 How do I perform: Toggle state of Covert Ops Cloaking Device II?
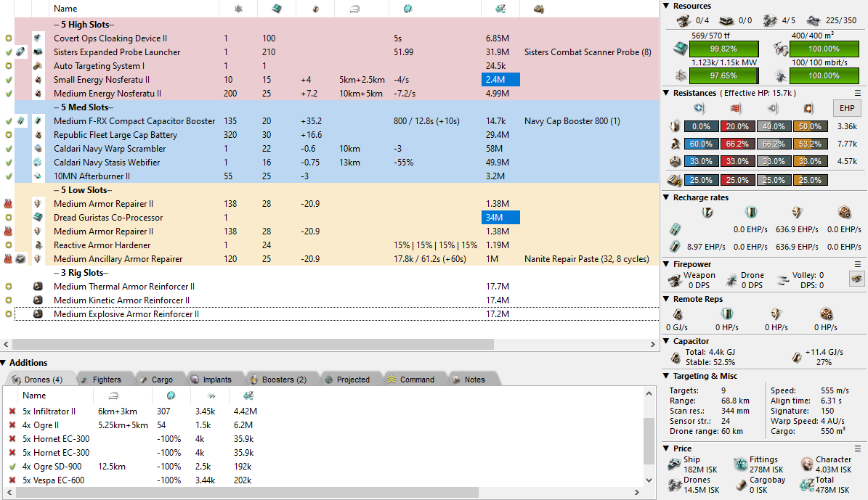(8, 38)
